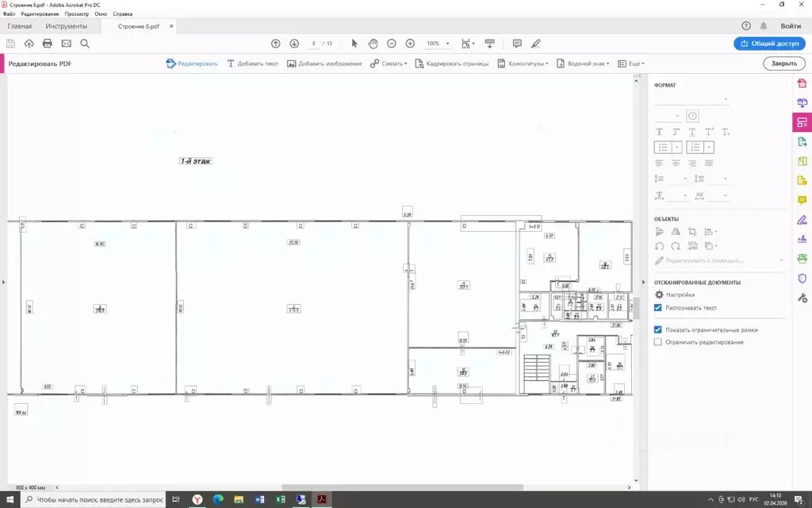
Task: Select the Hand pan tool
Action: coord(373,44)
